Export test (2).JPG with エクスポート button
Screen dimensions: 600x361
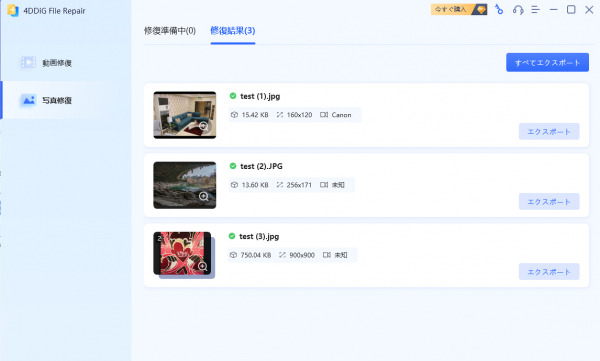(549, 202)
